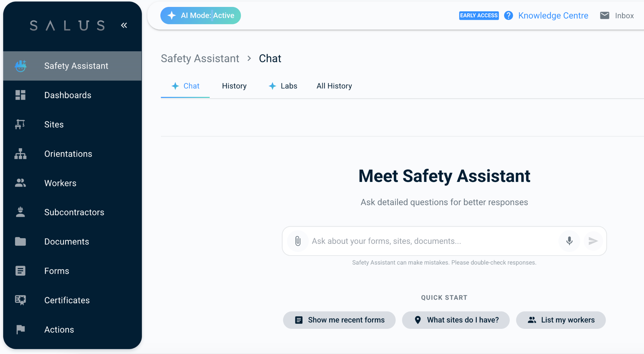Click the What sites do I have? button
The width and height of the screenshot is (644, 354).
pyautogui.click(x=456, y=320)
